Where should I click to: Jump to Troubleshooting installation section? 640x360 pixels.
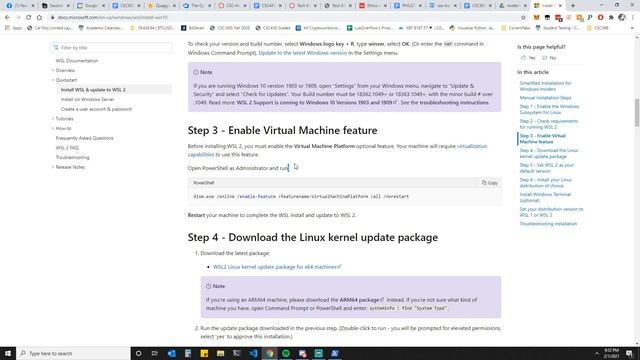point(548,224)
